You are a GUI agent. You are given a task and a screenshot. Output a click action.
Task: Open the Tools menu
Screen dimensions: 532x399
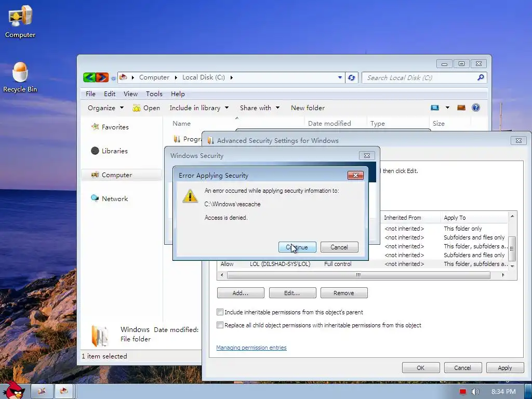click(x=154, y=94)
